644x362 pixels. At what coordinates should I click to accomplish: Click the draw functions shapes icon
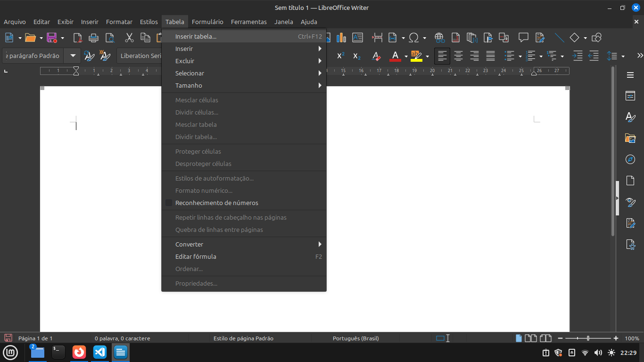[596, 38]
